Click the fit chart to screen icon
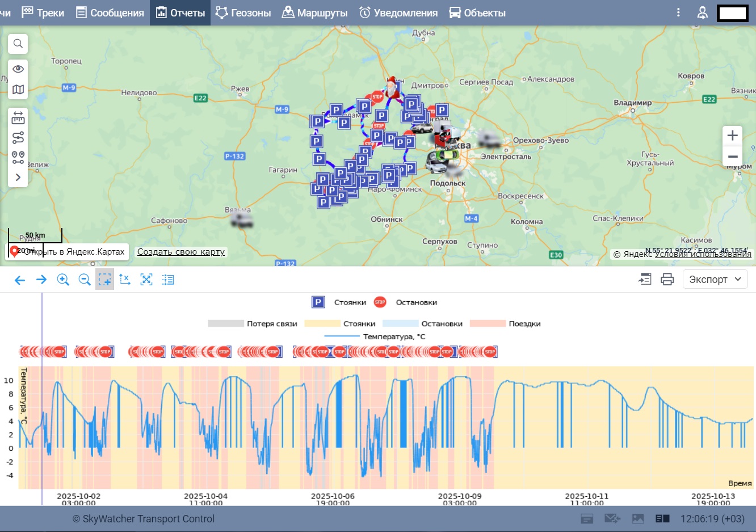This screenshot has width=756, height=532. coord(146,280)
